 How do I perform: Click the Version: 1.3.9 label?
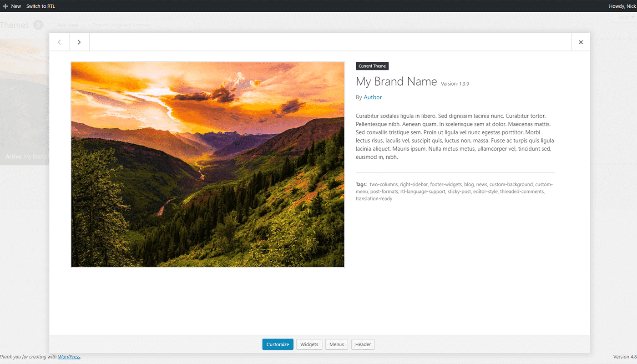(x=455, y=84)
